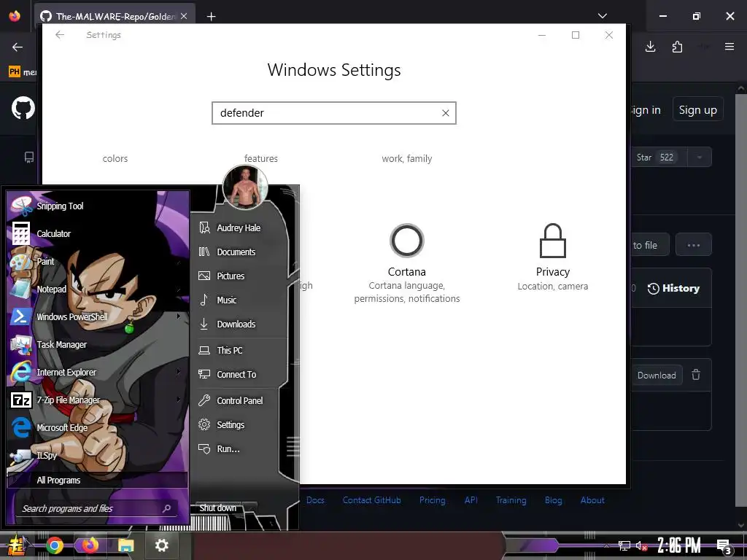View file History on GitHub

click(x=673, y=288)
